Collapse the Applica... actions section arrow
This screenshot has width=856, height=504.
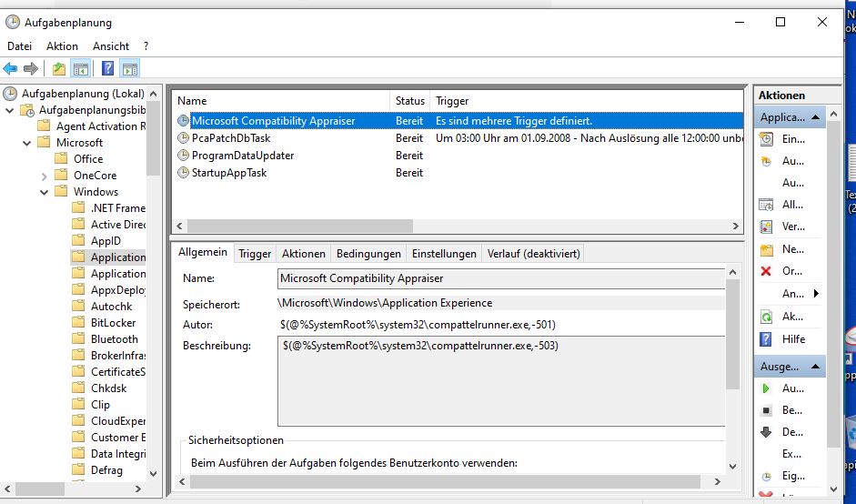tap(816, 116)
